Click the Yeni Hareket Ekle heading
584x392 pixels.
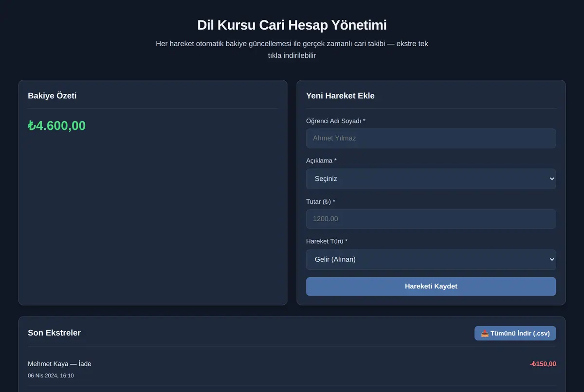(340, 96)
